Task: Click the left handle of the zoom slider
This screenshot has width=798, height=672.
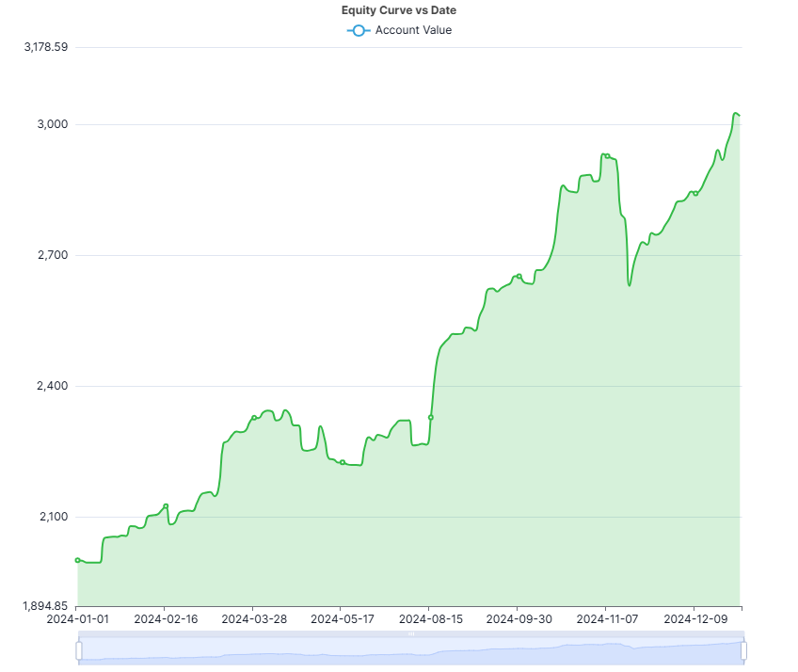Action: (79, 650)
